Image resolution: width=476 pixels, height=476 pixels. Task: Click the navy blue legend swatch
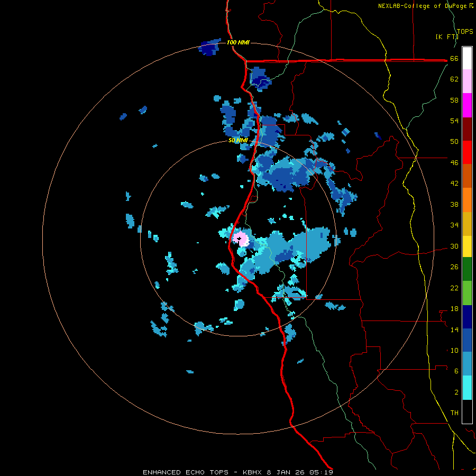(467, 317)
